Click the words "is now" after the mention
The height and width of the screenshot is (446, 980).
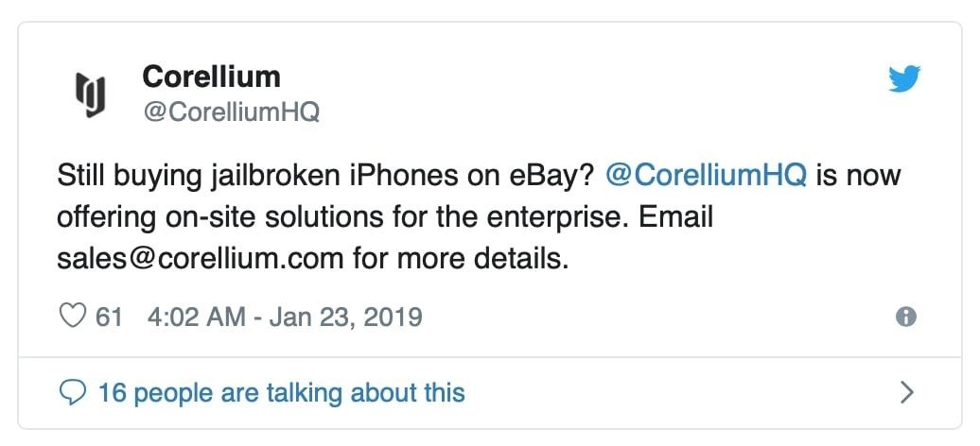point(859,177)
